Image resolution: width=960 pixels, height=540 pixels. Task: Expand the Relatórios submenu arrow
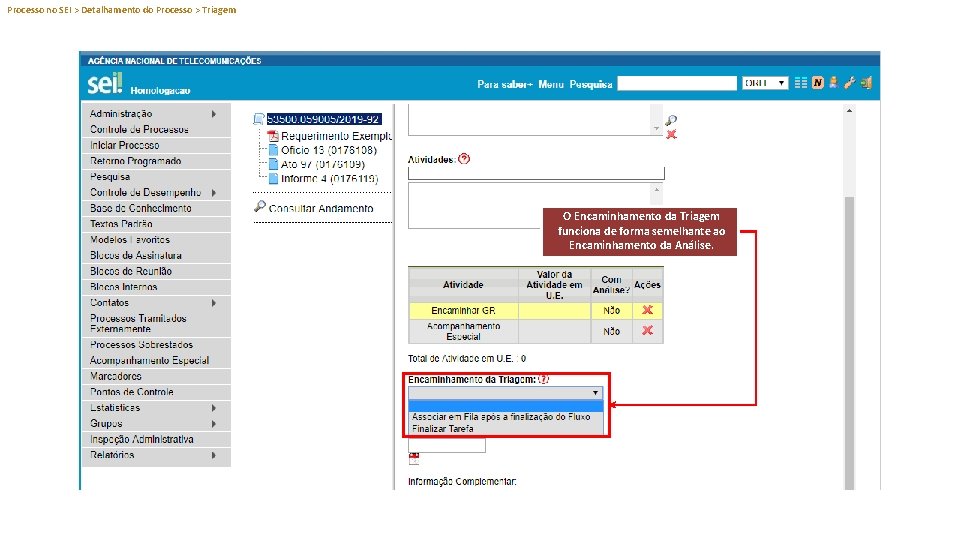click(214, 455)
